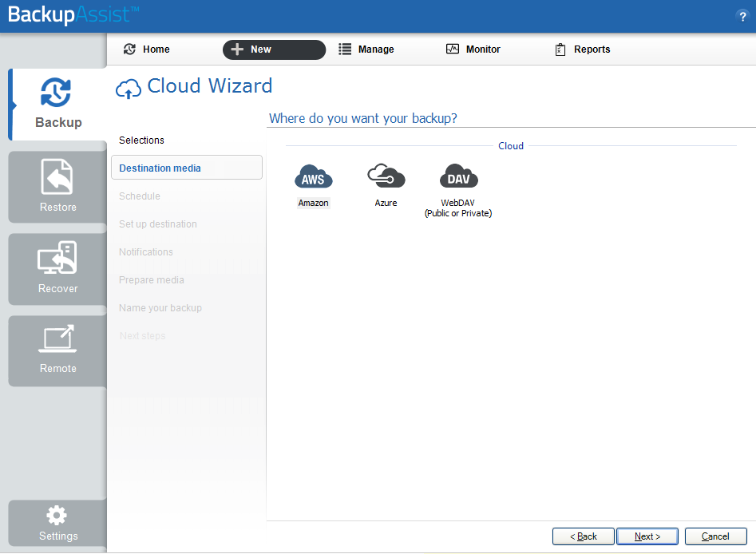Click the Cloud Wizard title text
756x554 pixels.
click(x=210, y=86)
